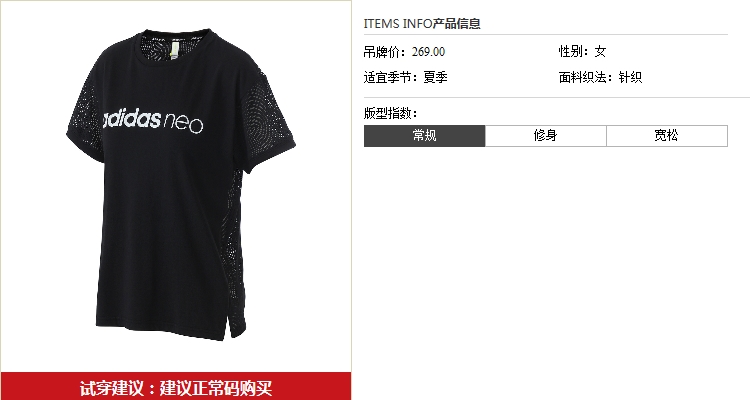Click the 吊牌价 label
Screen dimensions: 750x400
click(x=384, y=52)
